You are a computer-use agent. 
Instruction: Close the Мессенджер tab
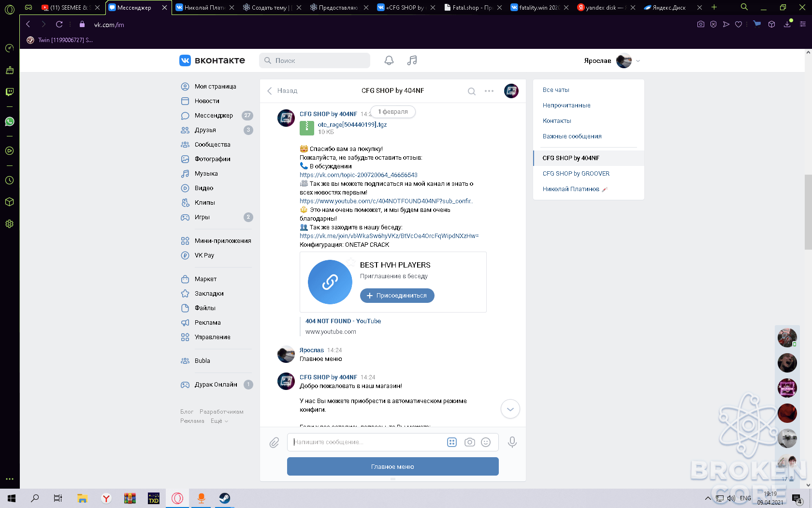click(164, 8)
